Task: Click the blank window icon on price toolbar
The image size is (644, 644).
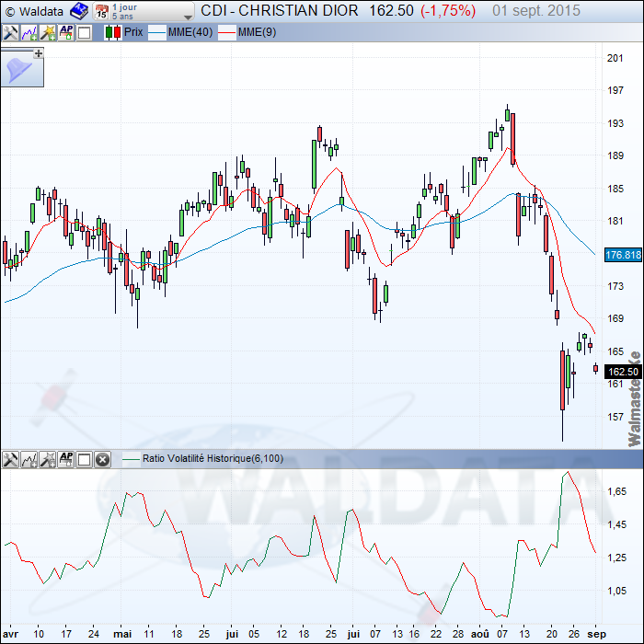Action: point(85,32)
